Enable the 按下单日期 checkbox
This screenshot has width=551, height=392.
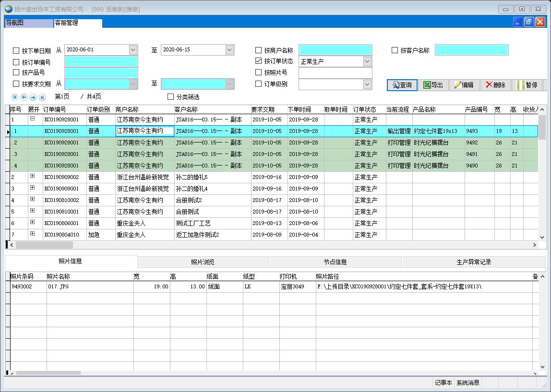16,50
